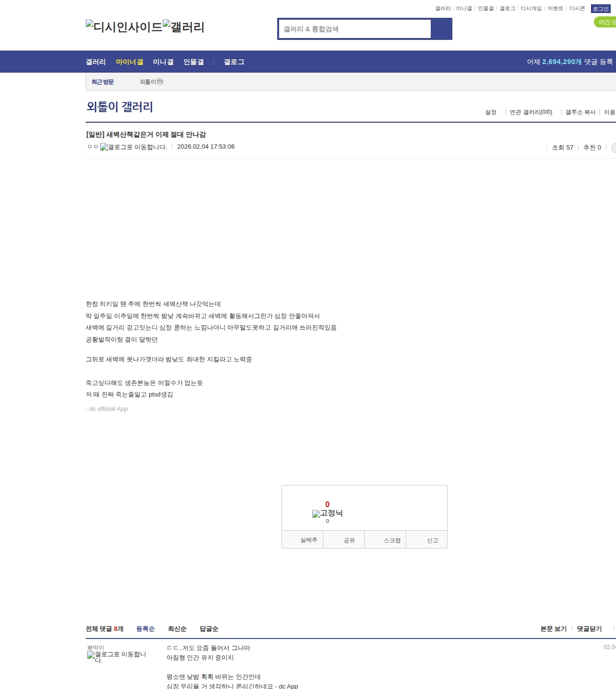The width and height of the screenshot is (616, 689).
Task: Click 본문 보기
Action: pyautogui.click(x=553, y=629)
